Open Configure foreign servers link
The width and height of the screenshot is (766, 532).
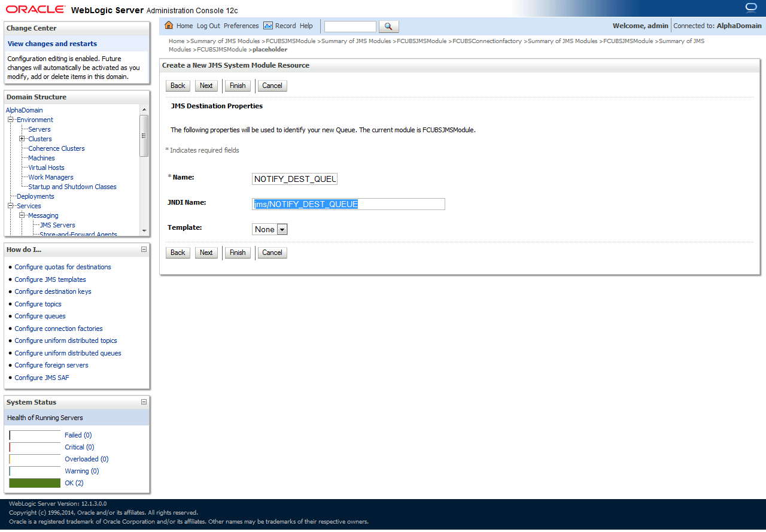51,365
